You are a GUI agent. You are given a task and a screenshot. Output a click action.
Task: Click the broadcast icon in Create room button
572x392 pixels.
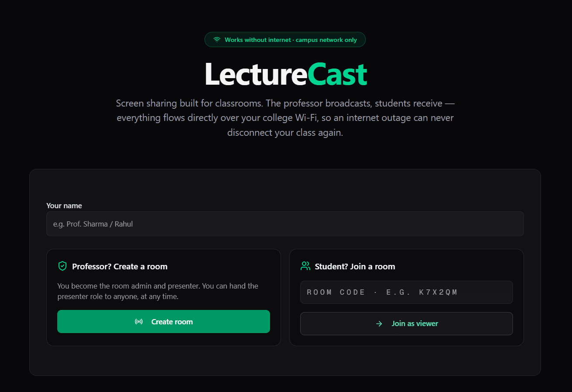pos(139,322)
